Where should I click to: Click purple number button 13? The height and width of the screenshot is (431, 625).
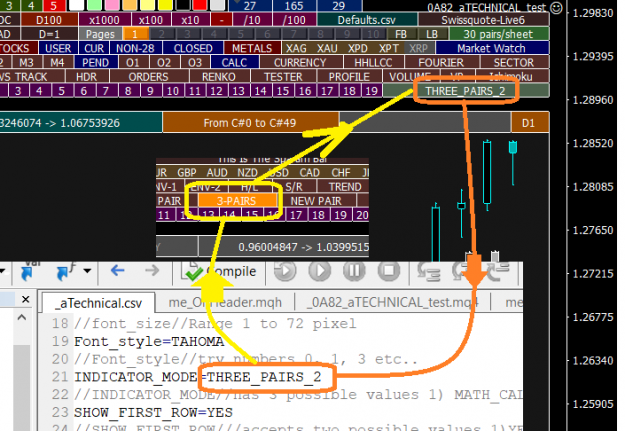[x=238, y=91]
